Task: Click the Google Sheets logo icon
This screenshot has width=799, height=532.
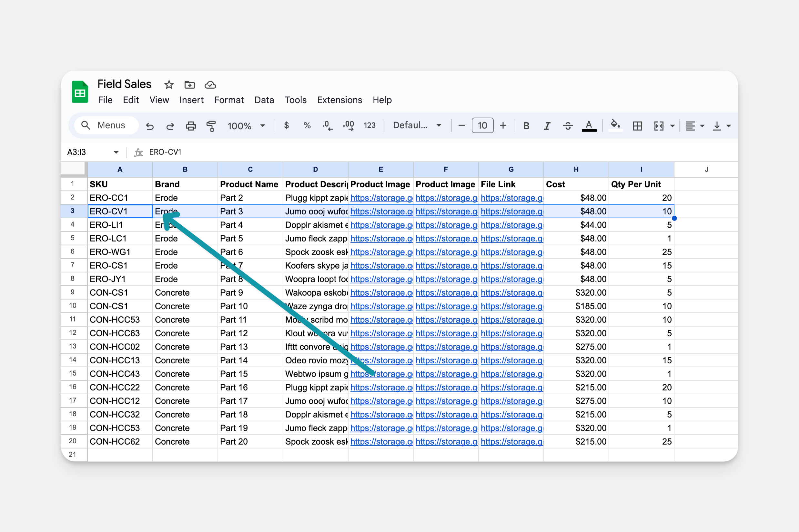Action: pos(80,92)
